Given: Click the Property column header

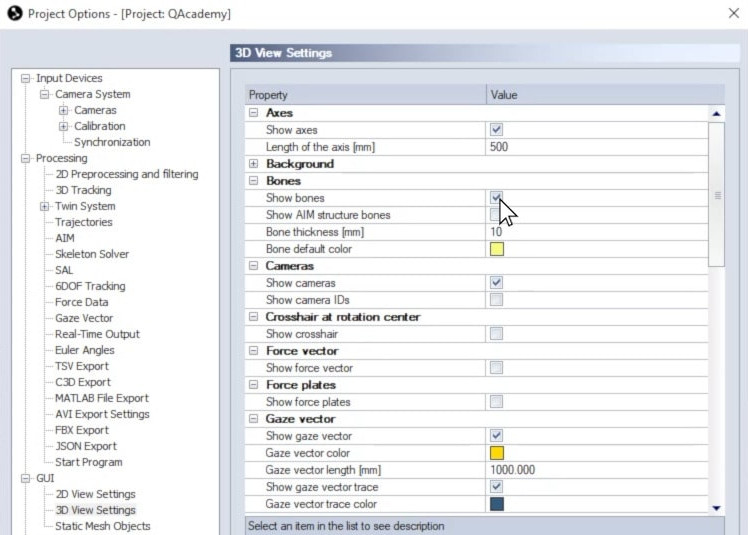Looking at the screenshot, I should (x=365, y=95).
